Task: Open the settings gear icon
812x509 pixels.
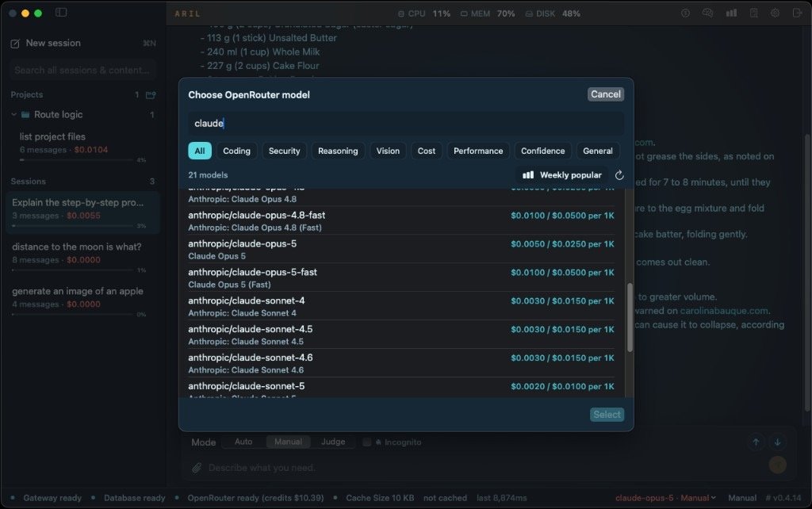Action: (775, 13)
